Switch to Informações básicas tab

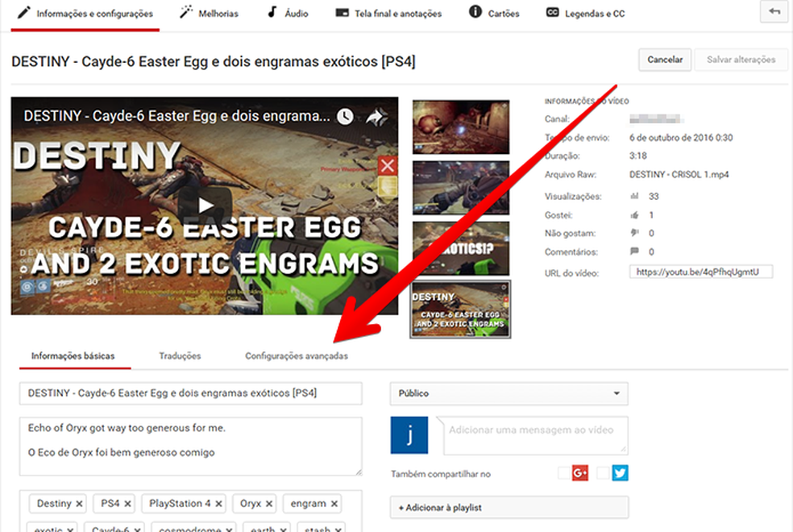[73, 356]
